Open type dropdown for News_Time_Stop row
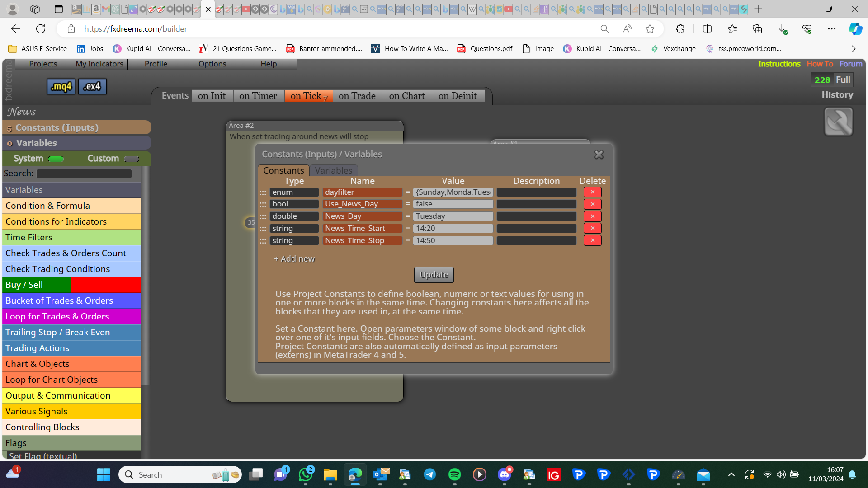 coord(294,240)
